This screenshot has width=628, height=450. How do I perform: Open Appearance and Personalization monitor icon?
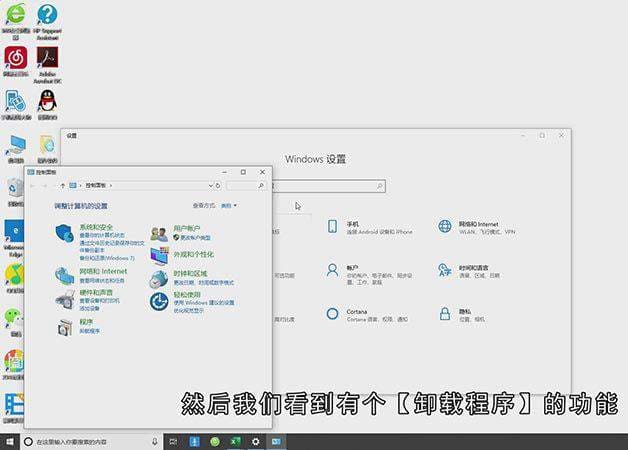tap(159, 256)
